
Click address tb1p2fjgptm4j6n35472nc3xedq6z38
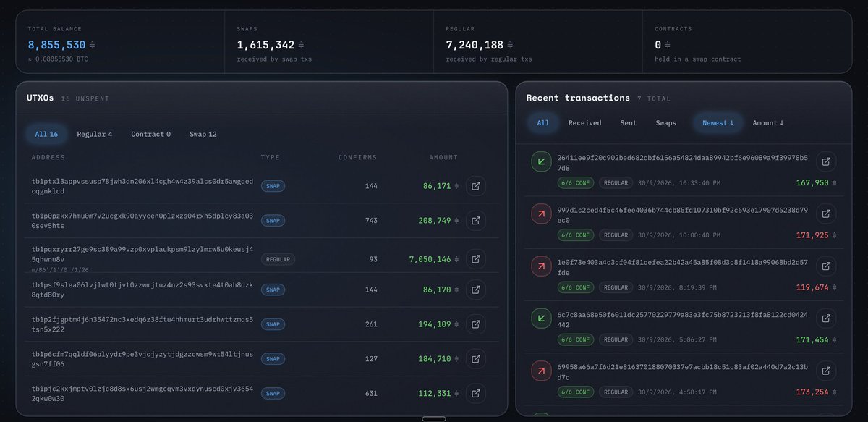(x=142, y=324)
